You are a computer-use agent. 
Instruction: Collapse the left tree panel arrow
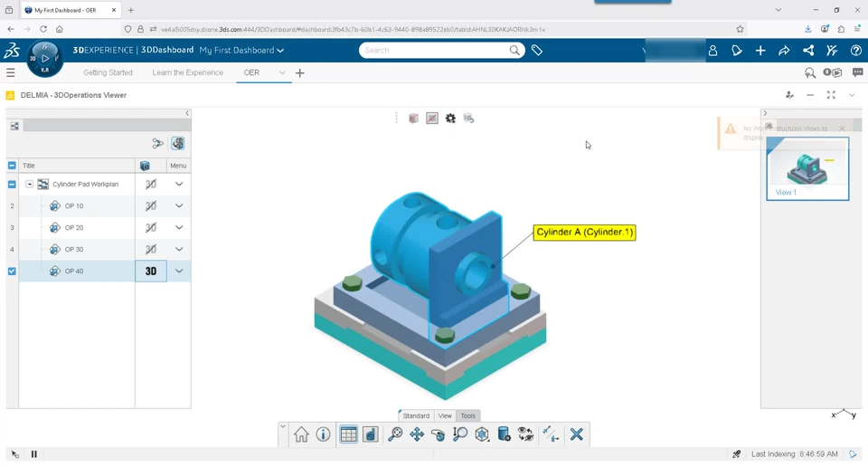[x=187, y=113]
